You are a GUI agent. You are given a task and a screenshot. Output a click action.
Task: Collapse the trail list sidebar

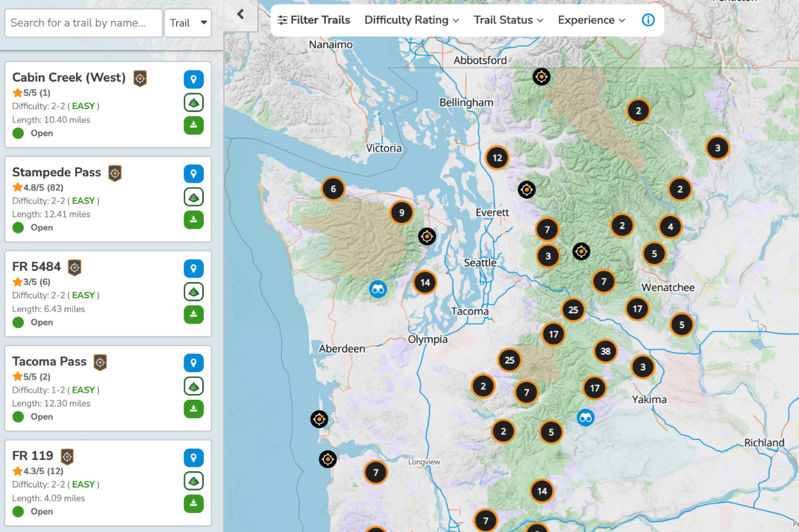241,15
